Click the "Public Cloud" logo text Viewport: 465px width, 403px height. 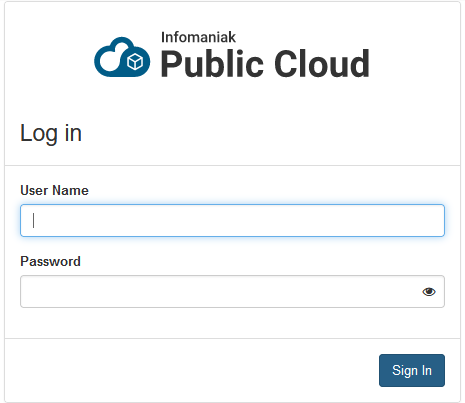coord(265,64)
